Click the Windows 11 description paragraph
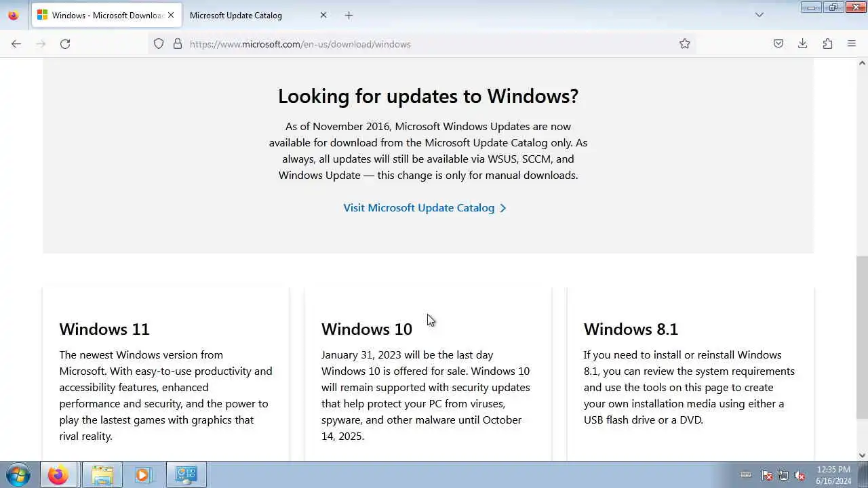Screen dimensions: 868x488 (x=165, y=395)
